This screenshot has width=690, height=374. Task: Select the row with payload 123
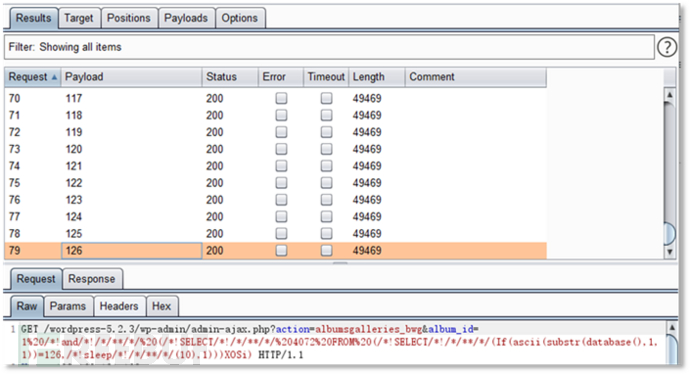[x=275, y=200]
